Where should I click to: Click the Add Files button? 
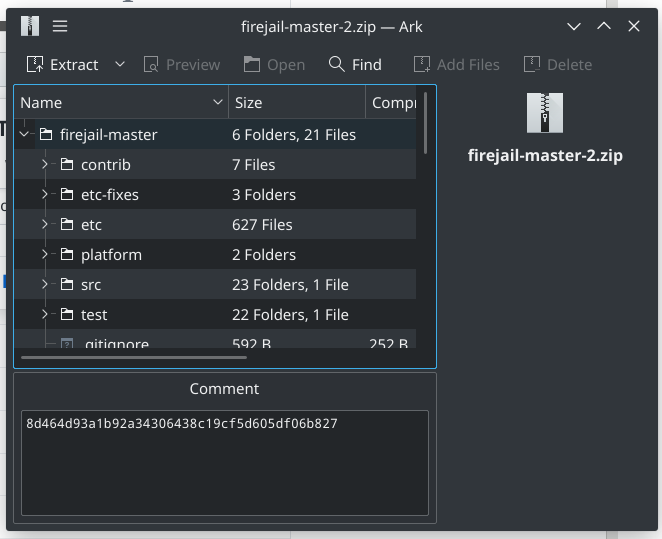[x=457, y=65]
